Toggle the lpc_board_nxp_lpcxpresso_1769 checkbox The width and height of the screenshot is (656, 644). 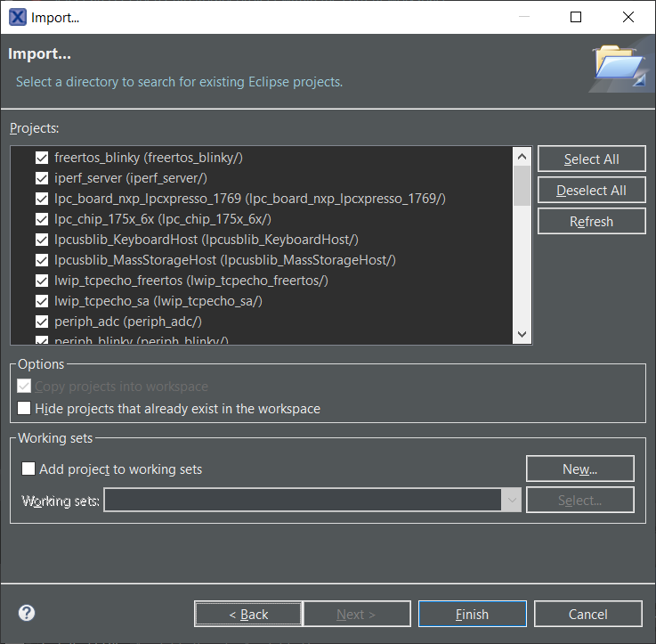pos(42,199)
